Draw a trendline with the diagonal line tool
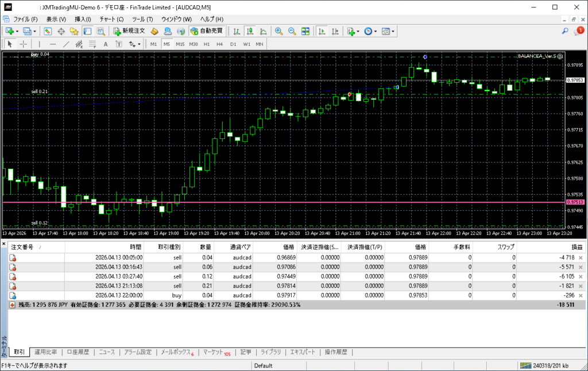The width and height of the screenshot is (588, 371). pos(66,44)
